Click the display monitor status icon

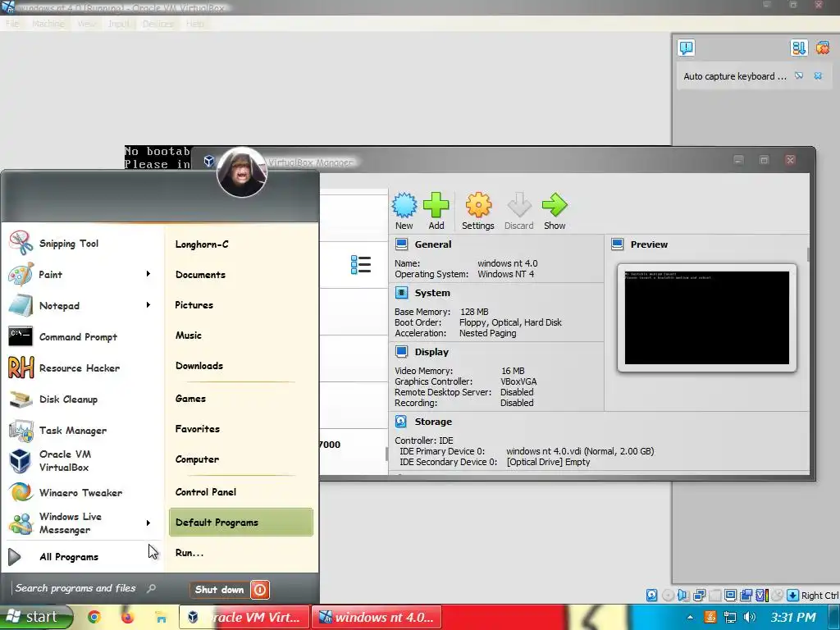point(730,596)
